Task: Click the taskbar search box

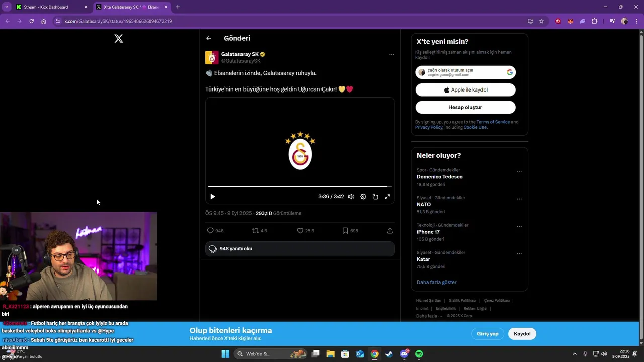Action: pyautogui.click(x=271, y=354)
